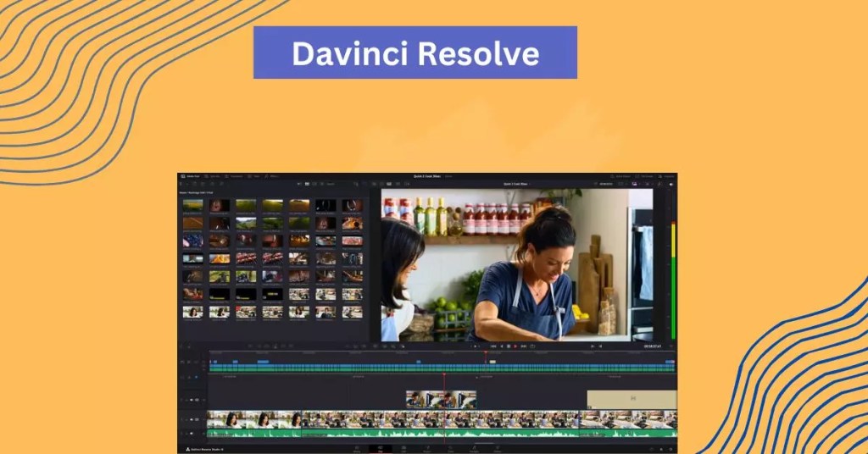Open the timeline name dropdown above the viewer
Image resolution: width=868 pixels, height=454 pixels.
[x=517, y=184]
